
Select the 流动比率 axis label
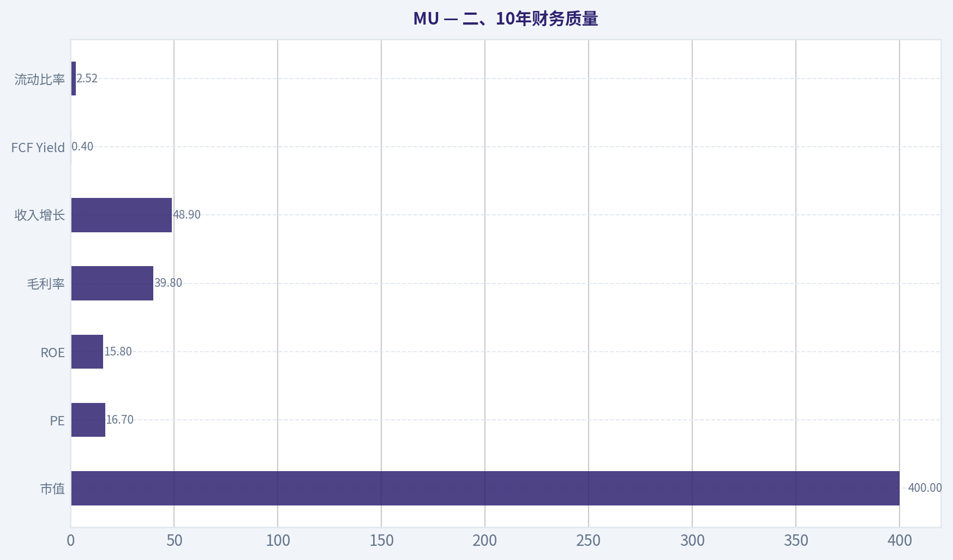click(40, 79)
